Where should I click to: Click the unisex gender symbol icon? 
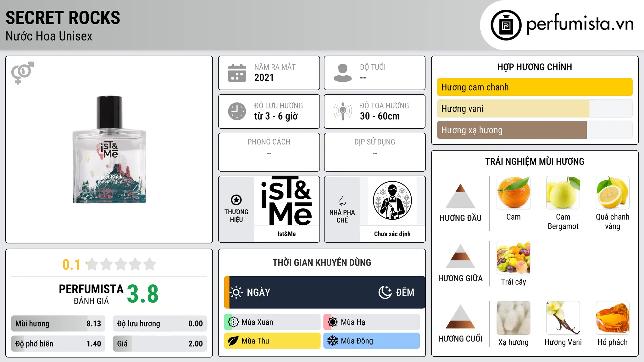pos(22,73)
